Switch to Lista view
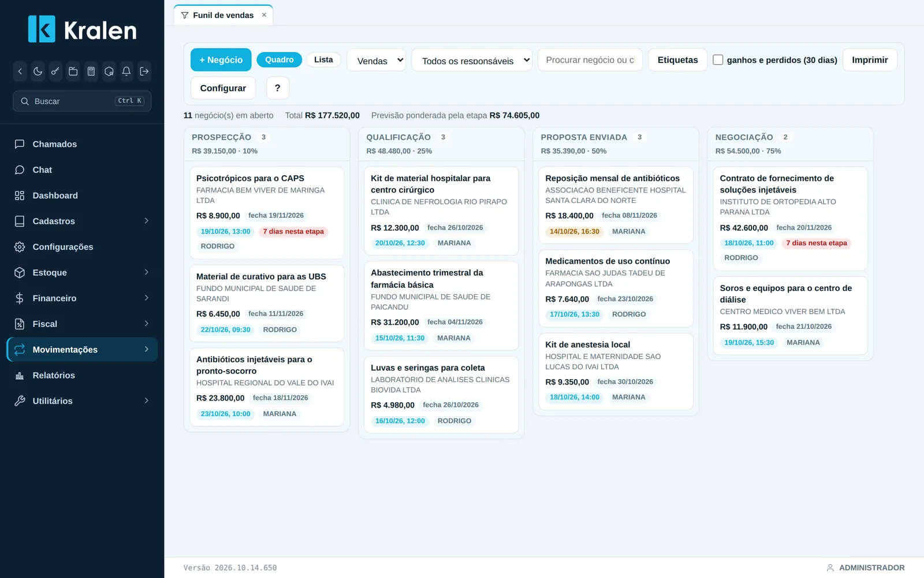The height and width of the screenshot is (578, 924). coord(323,60)
